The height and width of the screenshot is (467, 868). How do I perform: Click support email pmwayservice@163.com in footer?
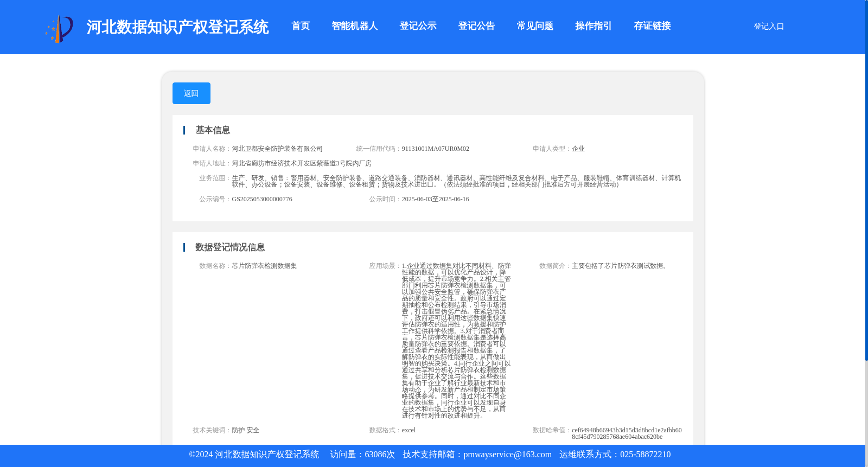tap(507, 455)
